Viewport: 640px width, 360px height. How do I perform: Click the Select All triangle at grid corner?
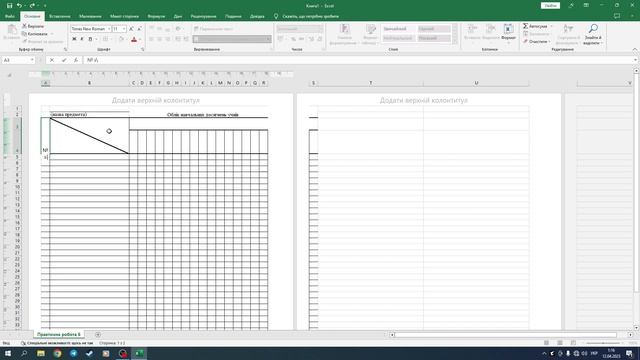(x=10, y=75)
